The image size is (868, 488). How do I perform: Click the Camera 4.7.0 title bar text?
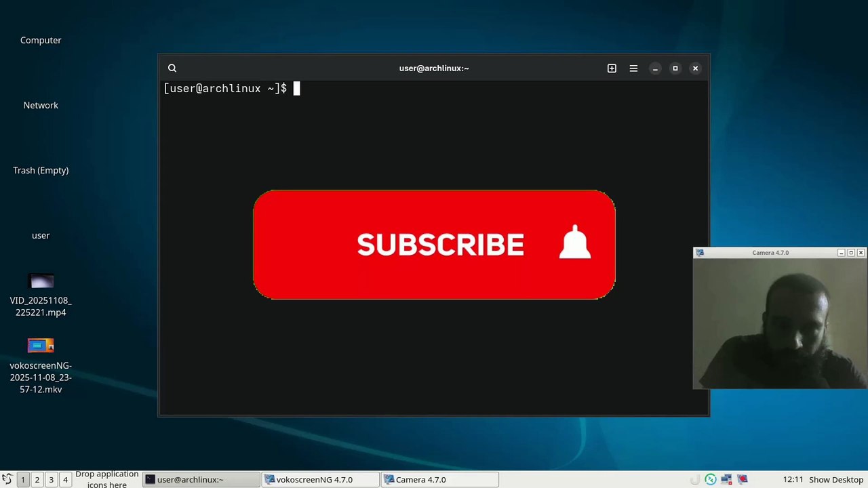point(770,253)
